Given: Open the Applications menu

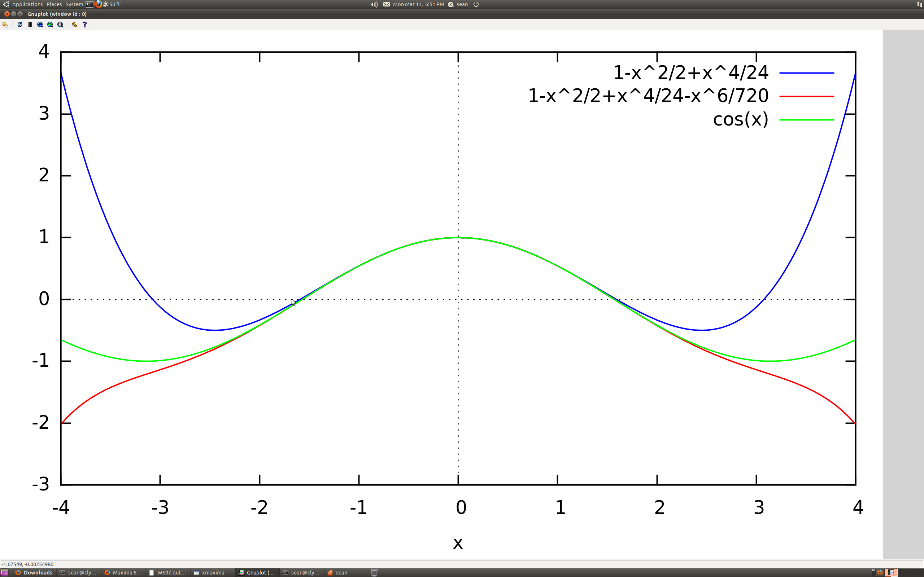Looking at the screenshot, I should pos(27,4).
